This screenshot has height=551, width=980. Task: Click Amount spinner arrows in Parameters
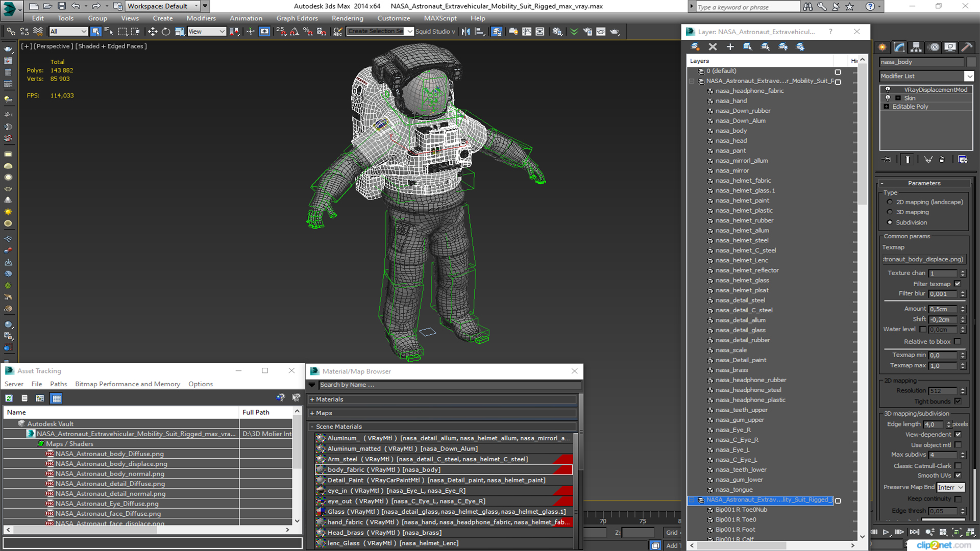tap(963, 309)
